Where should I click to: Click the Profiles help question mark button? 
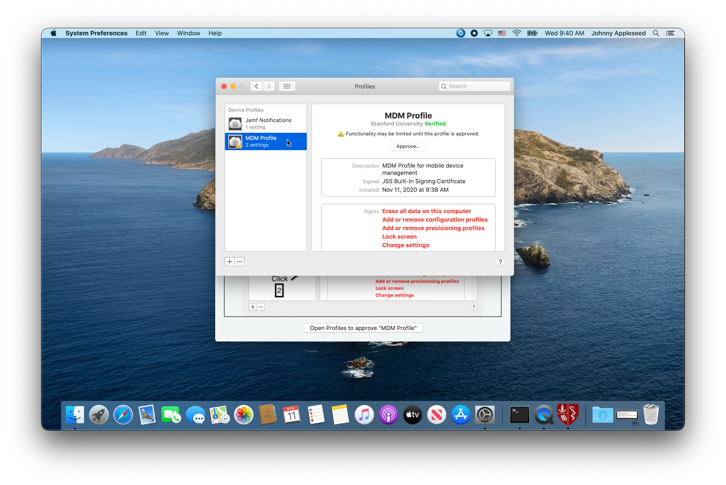pos(500,262)
